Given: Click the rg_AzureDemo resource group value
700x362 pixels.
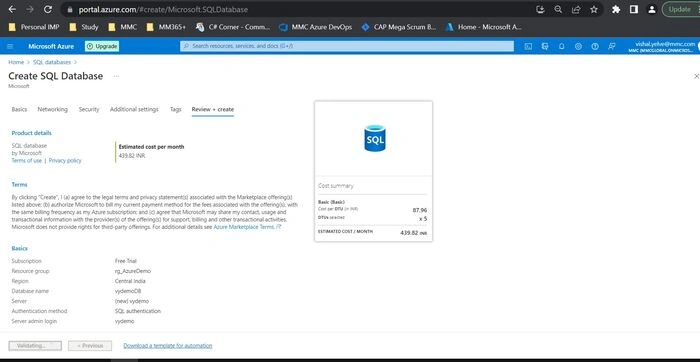Looking at the screenshot, I should [x=133, y=271].
